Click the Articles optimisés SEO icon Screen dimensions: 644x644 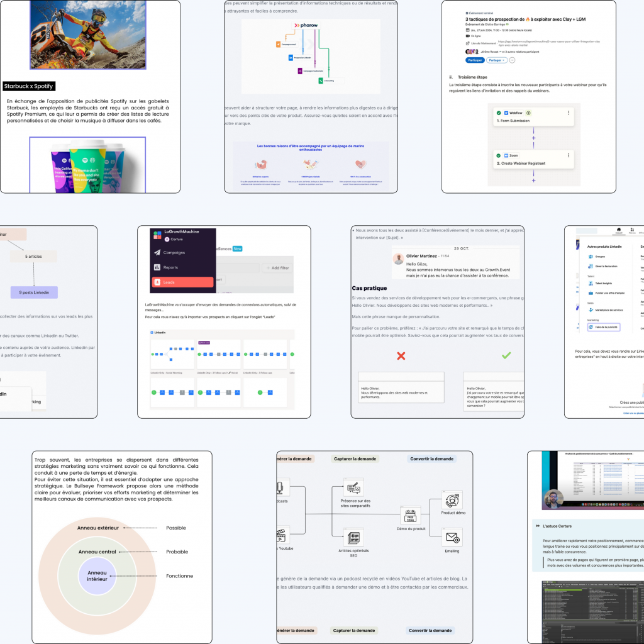click(x=353, y=538)
